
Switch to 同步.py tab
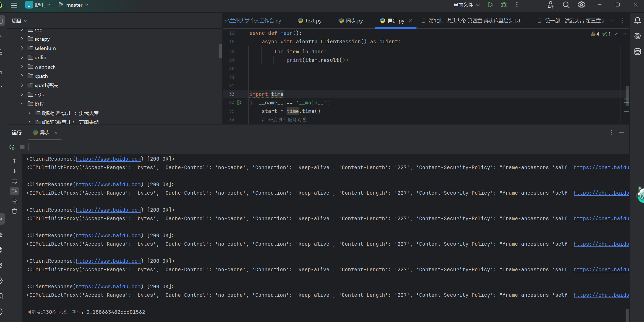(351, 21)
